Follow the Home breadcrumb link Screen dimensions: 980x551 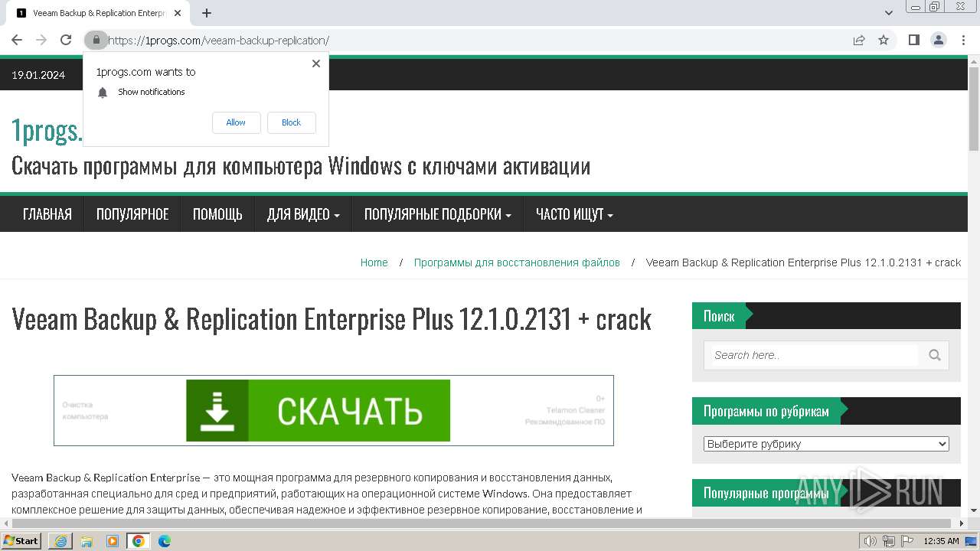[x=374, y=262]
